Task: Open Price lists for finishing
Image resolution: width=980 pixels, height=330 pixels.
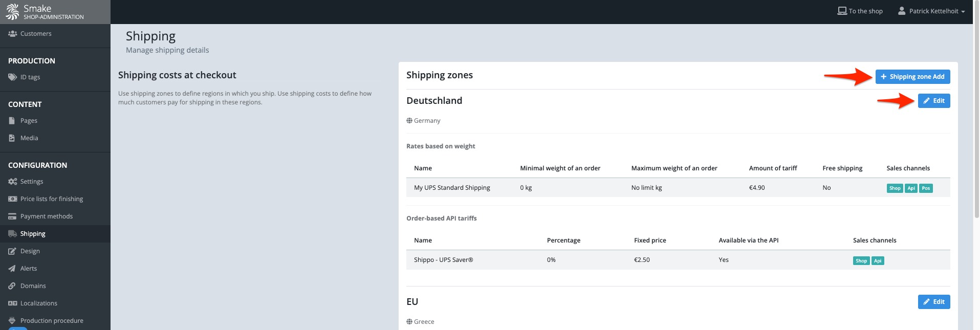Action: [55, 199]
